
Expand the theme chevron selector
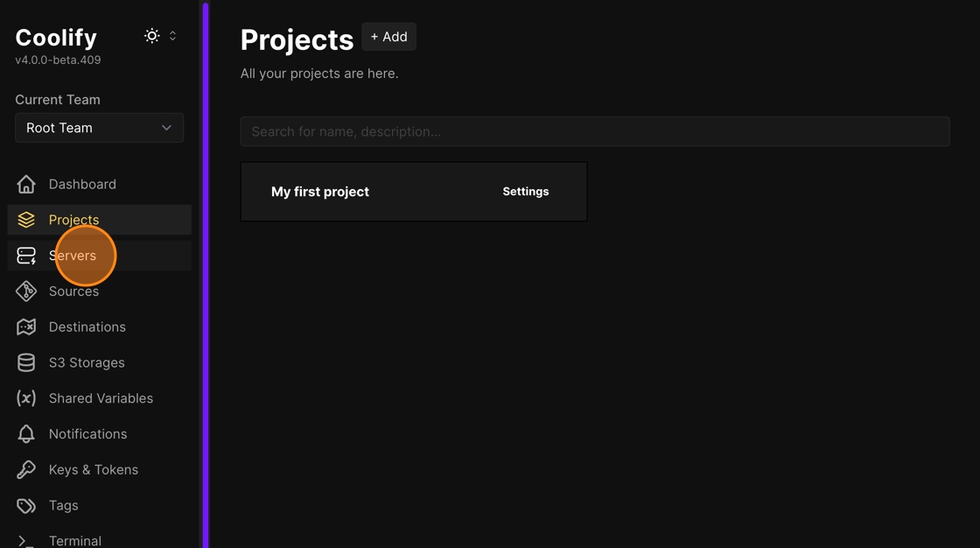tap(172, 36)
